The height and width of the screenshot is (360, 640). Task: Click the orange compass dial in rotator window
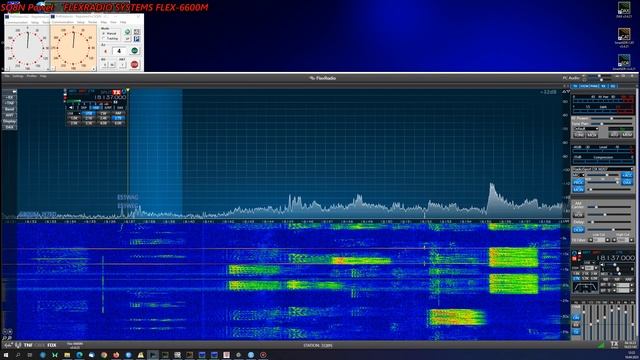[x=73, y=47]
